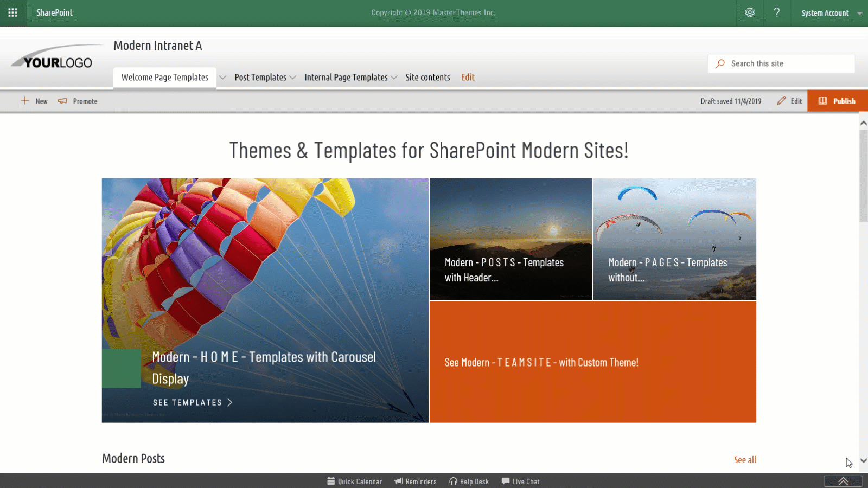
Task: Open Reminders from the footer bar
Action: (x=416, y=481)
